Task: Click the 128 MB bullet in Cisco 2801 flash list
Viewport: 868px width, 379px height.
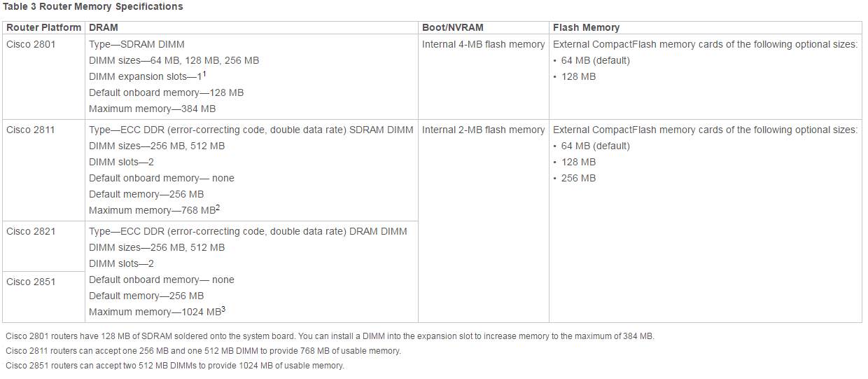Action: (578, 76)
